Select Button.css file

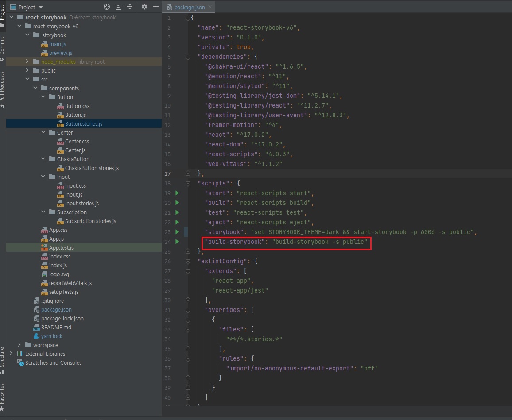pyautogui.click(x=73, y=106)
